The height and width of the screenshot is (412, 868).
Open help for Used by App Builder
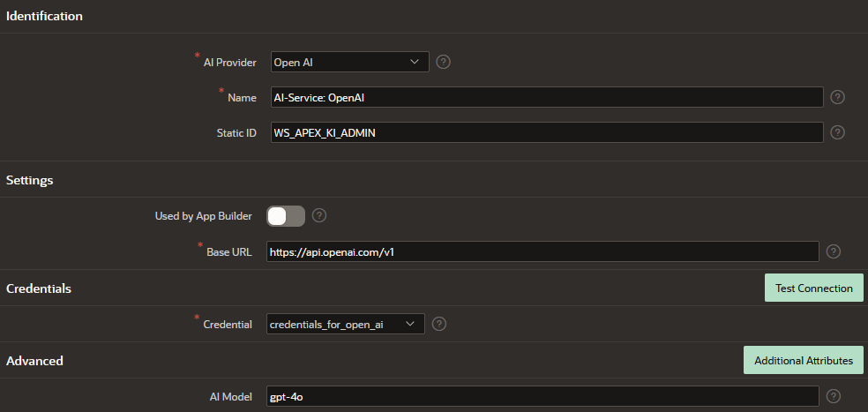318,215
